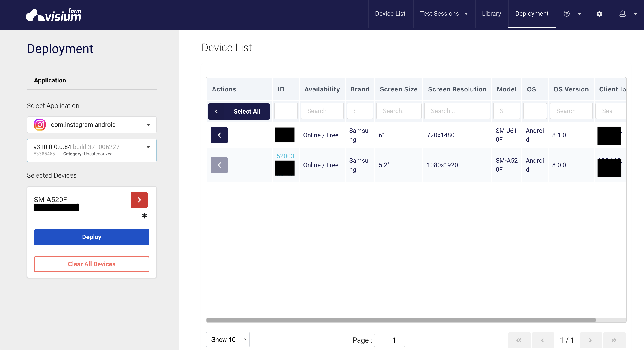
Task: Focus the Screen Resolution search field
Action: (x=457, y=111)
